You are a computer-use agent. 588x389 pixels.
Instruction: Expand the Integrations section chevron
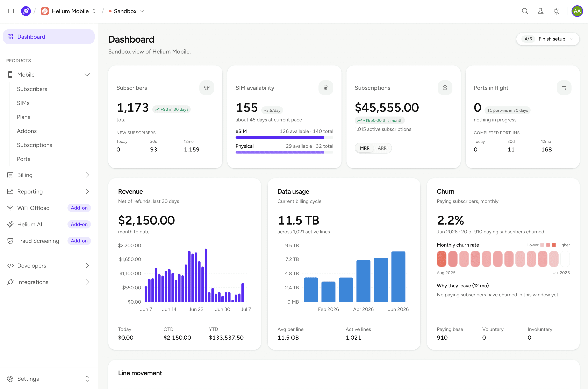(87, 282)
